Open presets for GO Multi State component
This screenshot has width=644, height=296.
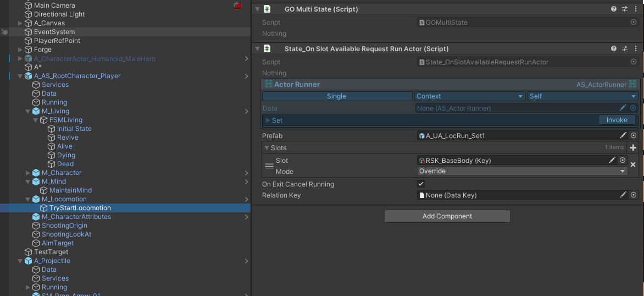(x=624, y=9)
